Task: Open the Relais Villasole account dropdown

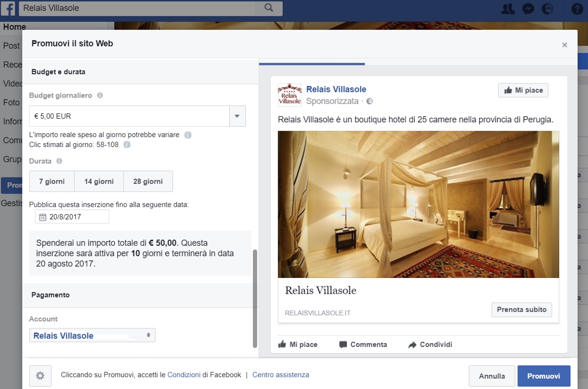Action: (92, 335)
